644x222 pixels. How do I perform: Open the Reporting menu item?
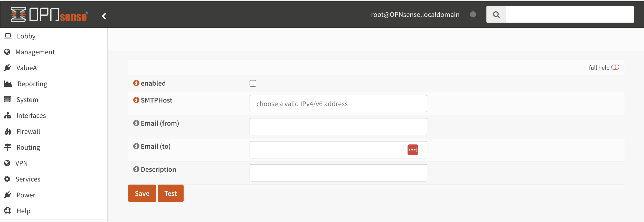pyautogui.click(x=32, y=84)
